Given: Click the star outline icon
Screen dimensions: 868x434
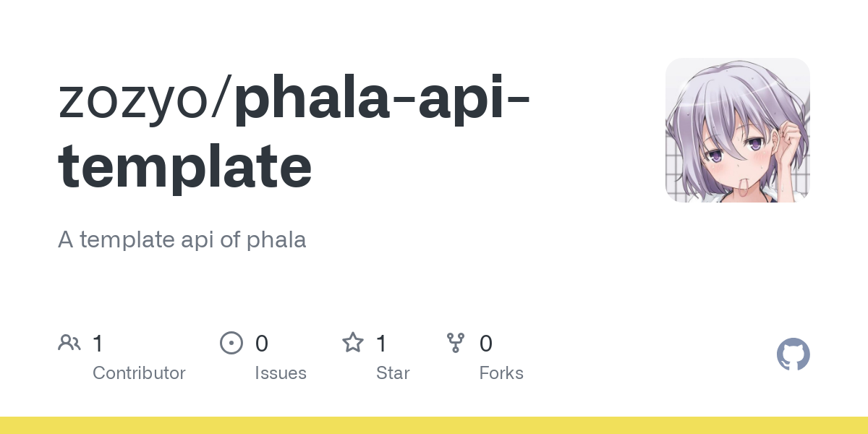Looking at the screenshot, I should coord(353,343).
